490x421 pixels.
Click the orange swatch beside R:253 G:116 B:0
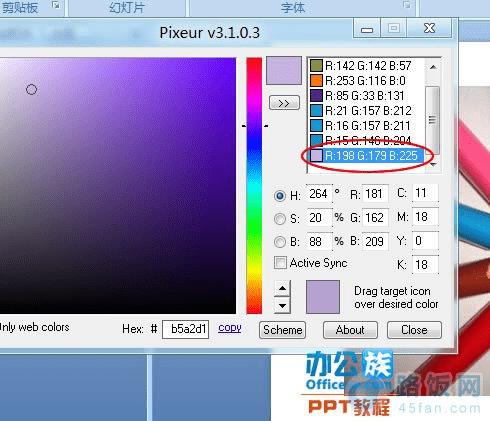pyautogui.click(x=316, y=81)
